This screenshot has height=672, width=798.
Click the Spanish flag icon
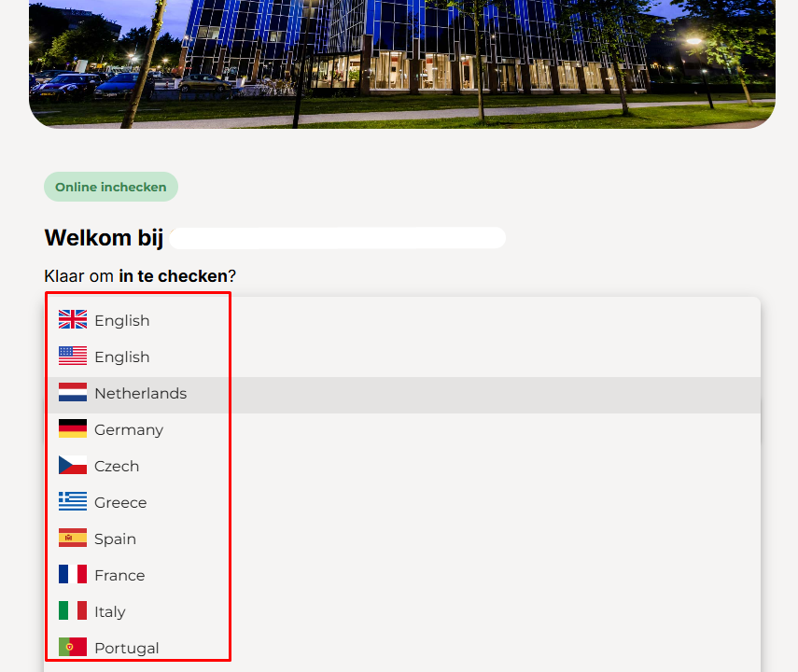click(73, 539)
